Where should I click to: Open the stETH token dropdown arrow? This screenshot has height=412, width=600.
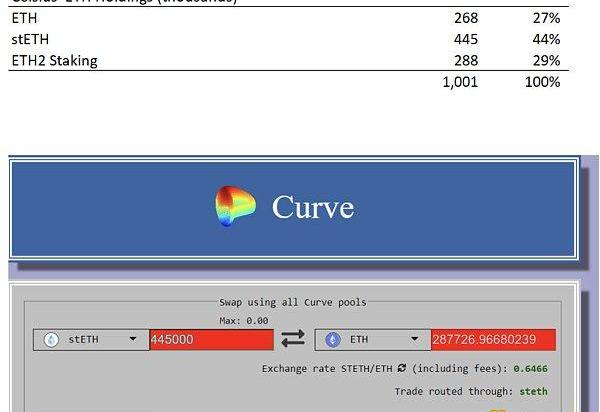[x=133, y=340]
